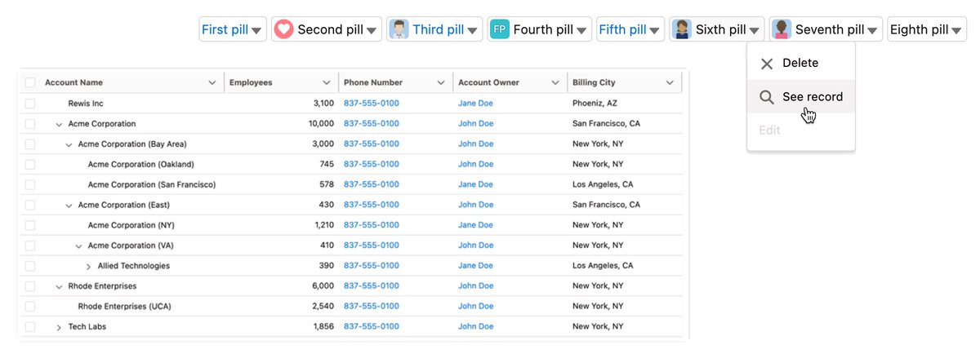The height and width of the screenshot is (354, 980).
Task: Open the Fourth pill dropdown arrow
Action: (582, 31)
